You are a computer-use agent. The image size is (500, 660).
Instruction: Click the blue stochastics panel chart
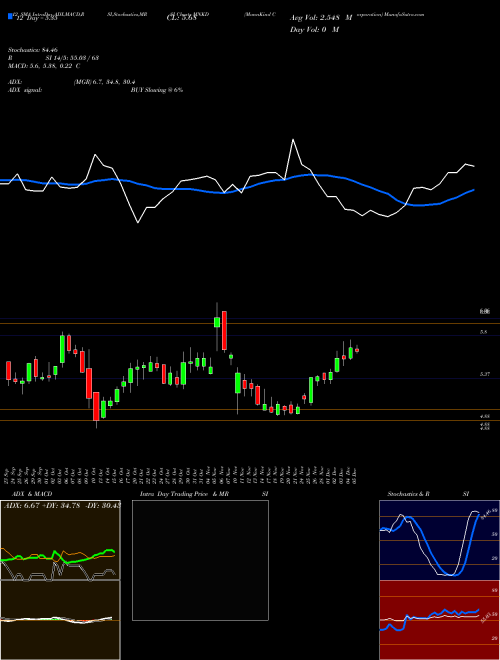(439, 540)
